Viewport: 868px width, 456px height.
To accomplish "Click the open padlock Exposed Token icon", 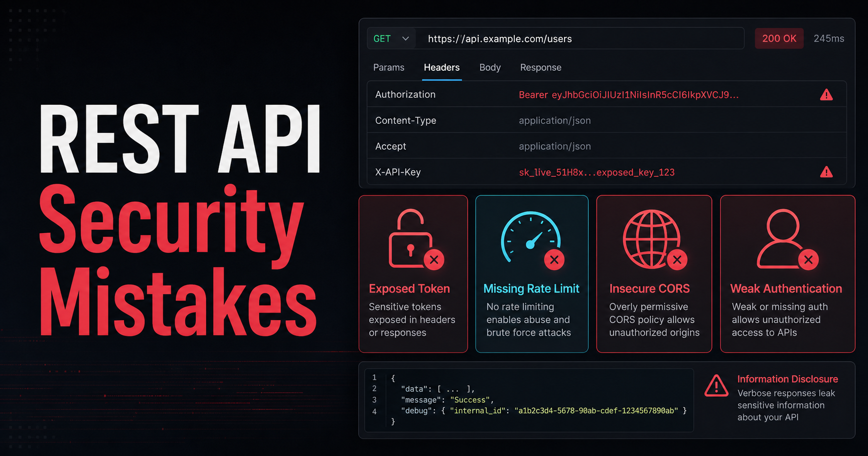I will pos(416,239).
